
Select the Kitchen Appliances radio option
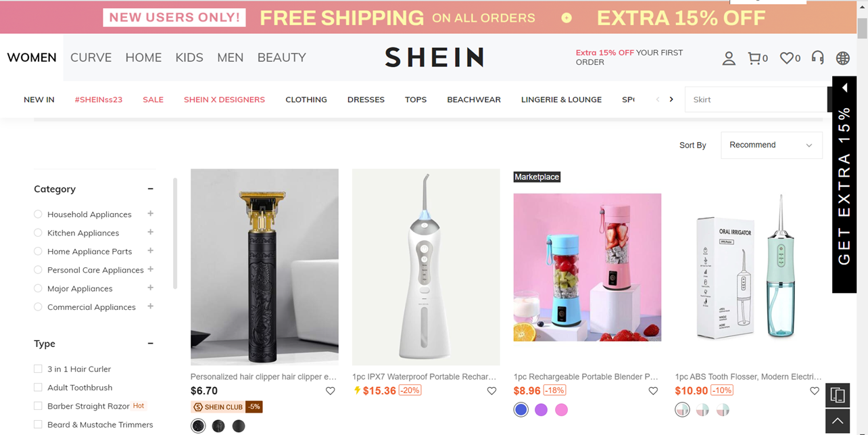38,233
